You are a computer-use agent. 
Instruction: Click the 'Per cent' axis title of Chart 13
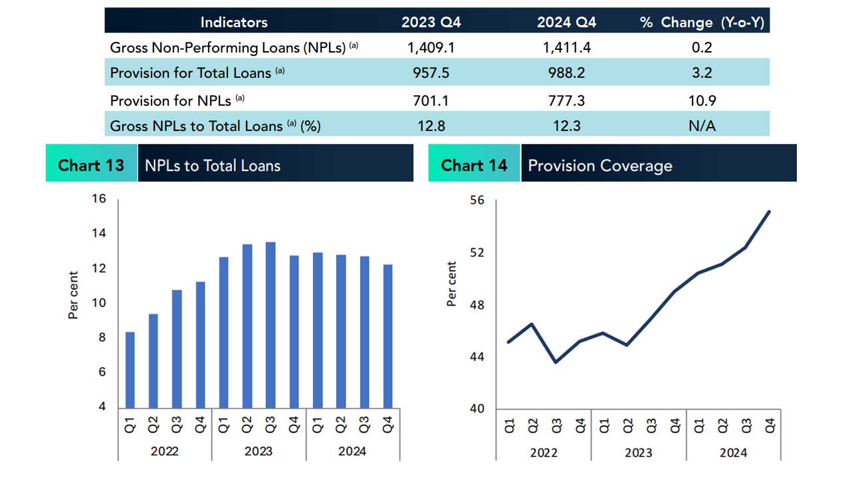pyautogui.click(x=74, y=295)
